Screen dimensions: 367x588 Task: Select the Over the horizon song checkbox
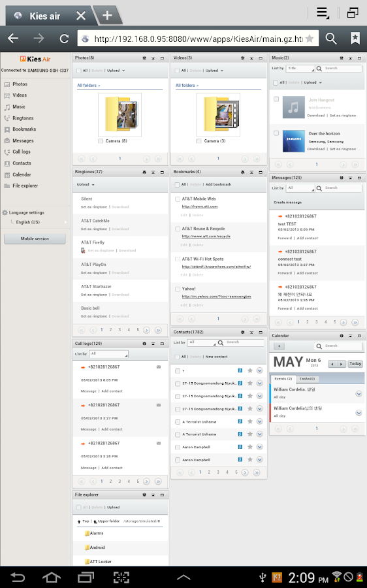276,133
